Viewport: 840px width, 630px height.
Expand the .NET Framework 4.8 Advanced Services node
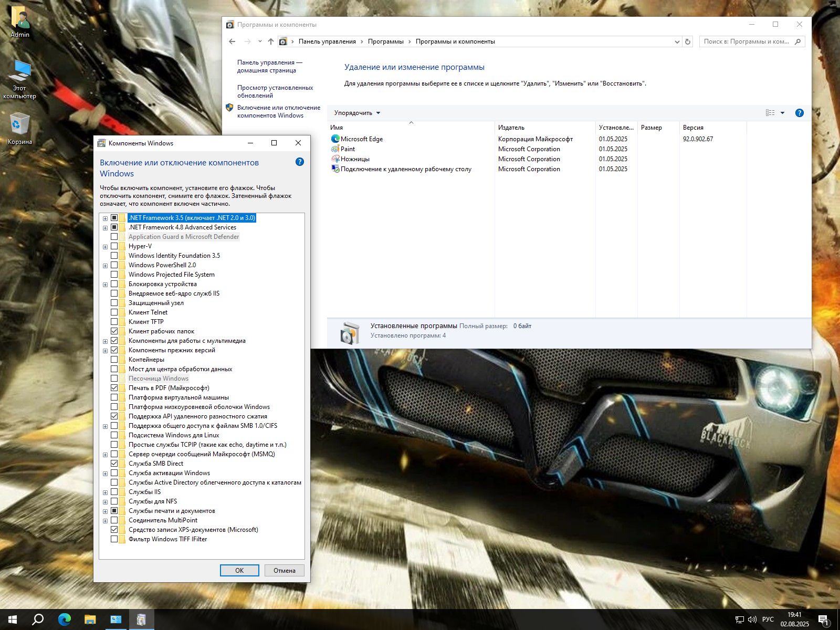(x=105, y=228)
